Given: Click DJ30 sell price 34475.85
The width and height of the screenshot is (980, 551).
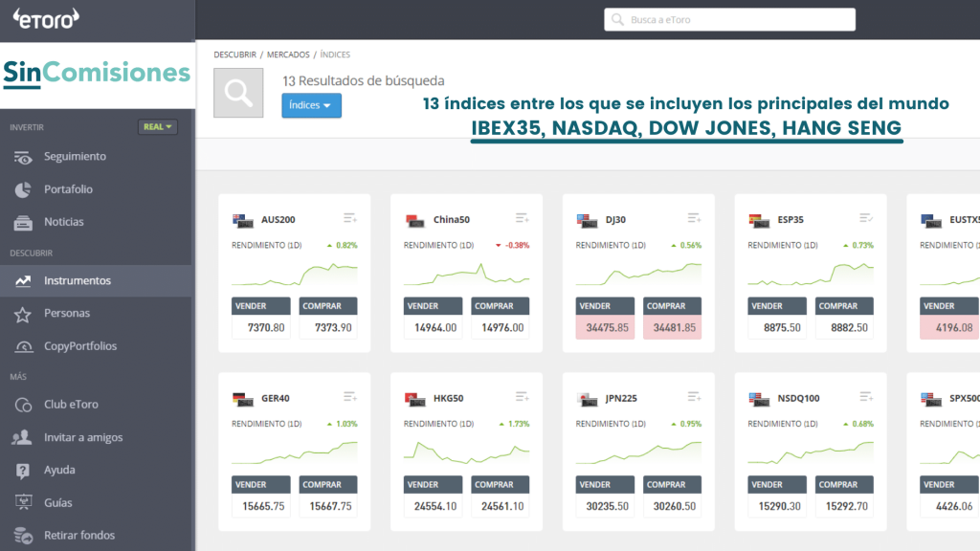Looking at the screenshot, I should 605,327.
